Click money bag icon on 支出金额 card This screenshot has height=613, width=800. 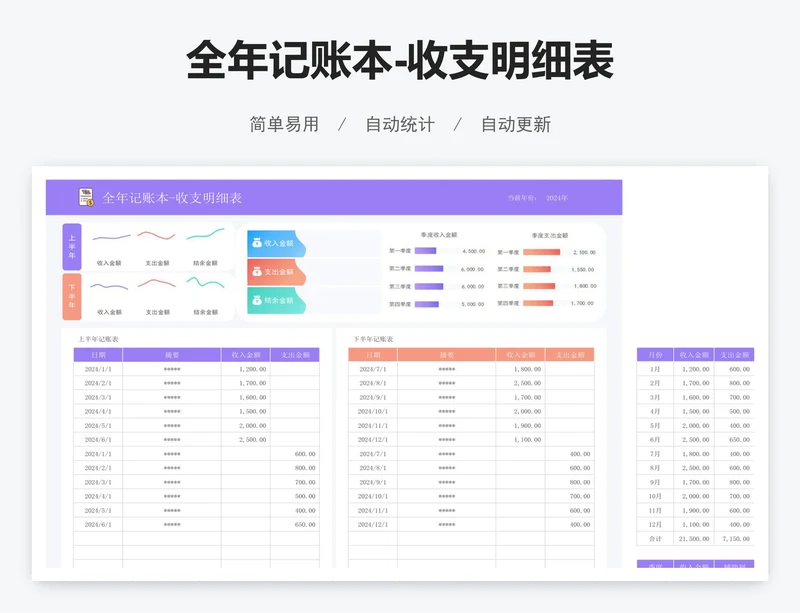257,272
